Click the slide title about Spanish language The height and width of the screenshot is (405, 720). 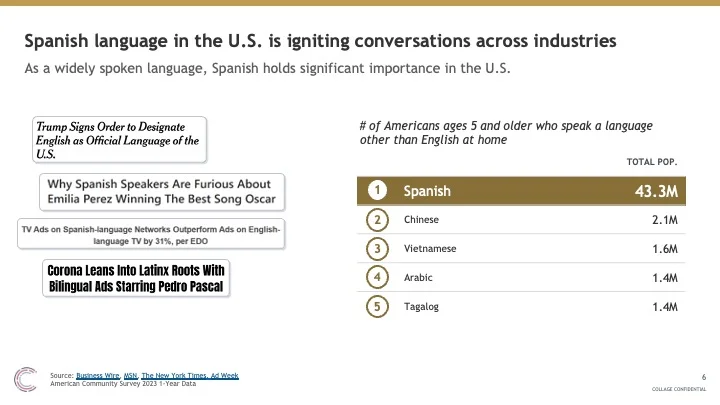(x=320, y=41)
